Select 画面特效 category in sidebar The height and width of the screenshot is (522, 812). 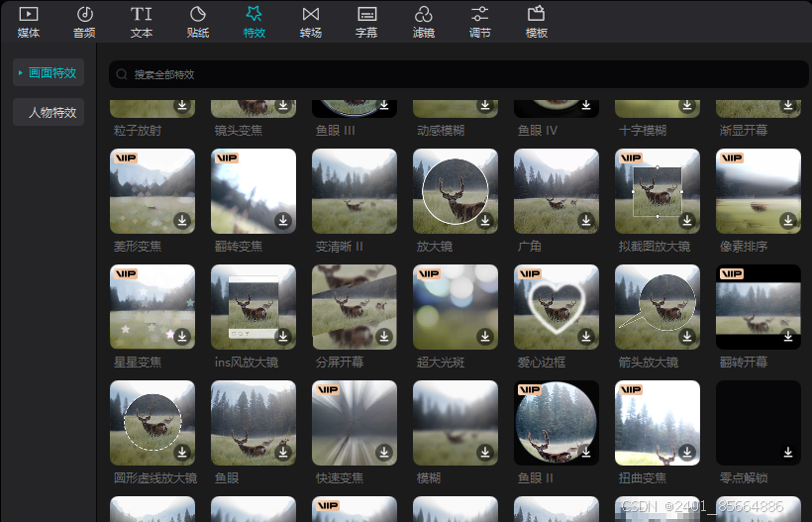tap(49, 72)
